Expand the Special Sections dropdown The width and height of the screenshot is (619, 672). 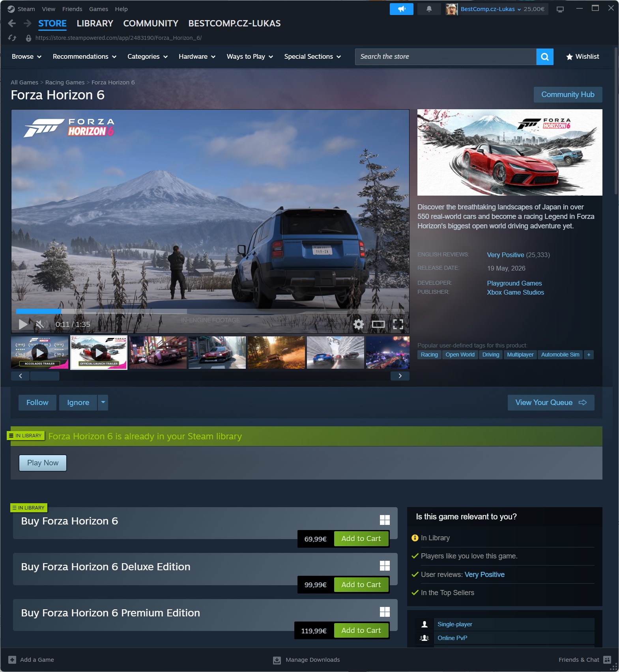(312, 57)
